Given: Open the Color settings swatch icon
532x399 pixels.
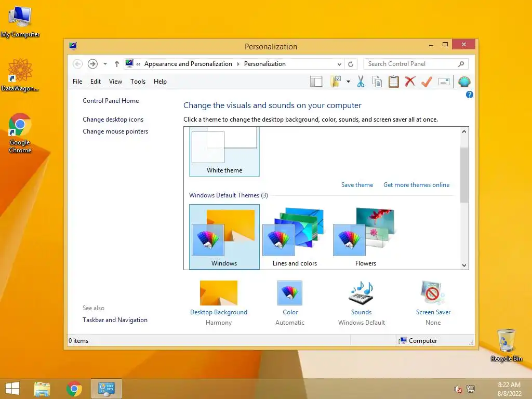Looking at the screenshot, I should pos(290,293).
